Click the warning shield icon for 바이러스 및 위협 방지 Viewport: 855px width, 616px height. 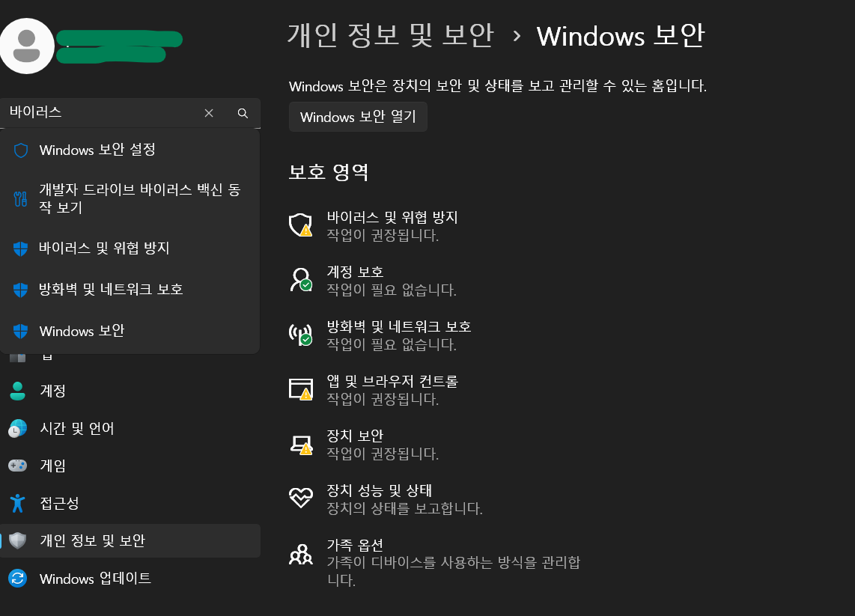pyautogui.click(x=300, y=225)
